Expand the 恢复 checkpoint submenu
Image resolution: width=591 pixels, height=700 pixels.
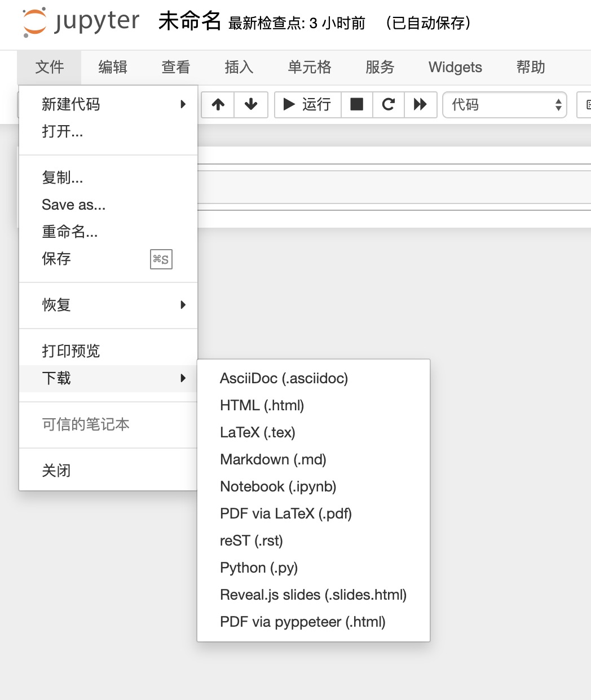[108, 305]
